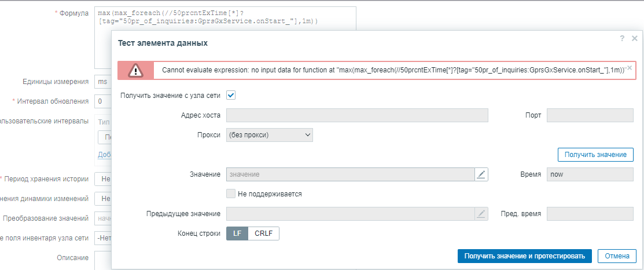Click the Отмена button
Screen dimensions: 644x270
(616, 256)
